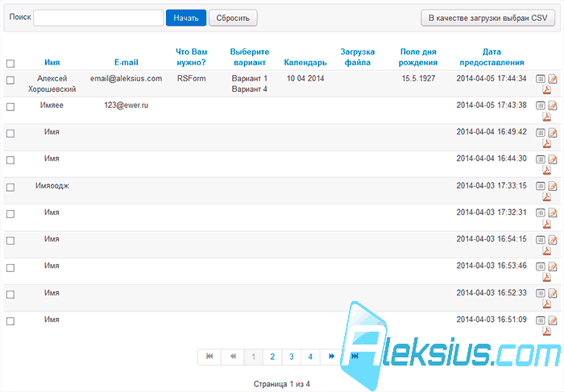View details of the 2014-04-03 16:52:33 submission
This screenshot has height=392, width=564.
[541, 293]
